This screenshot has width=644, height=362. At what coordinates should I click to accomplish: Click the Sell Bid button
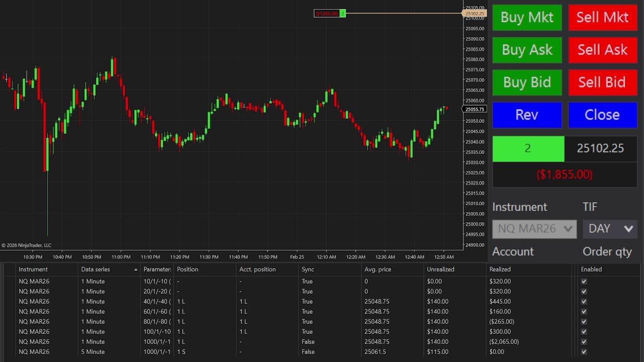(x=602, y=82)
